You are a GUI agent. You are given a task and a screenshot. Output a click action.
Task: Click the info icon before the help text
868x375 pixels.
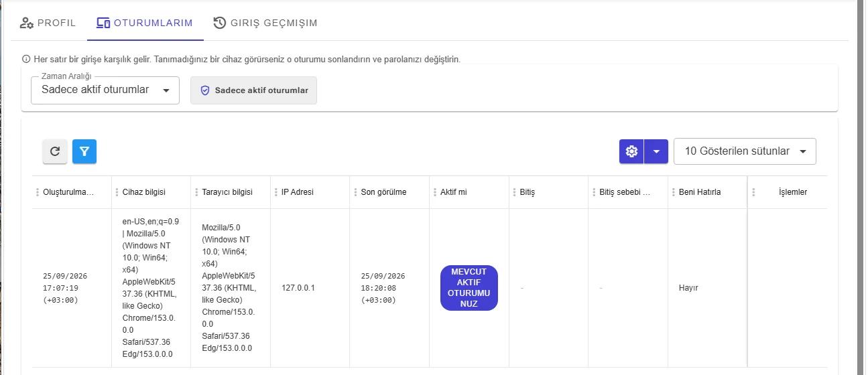click(26, 59)
